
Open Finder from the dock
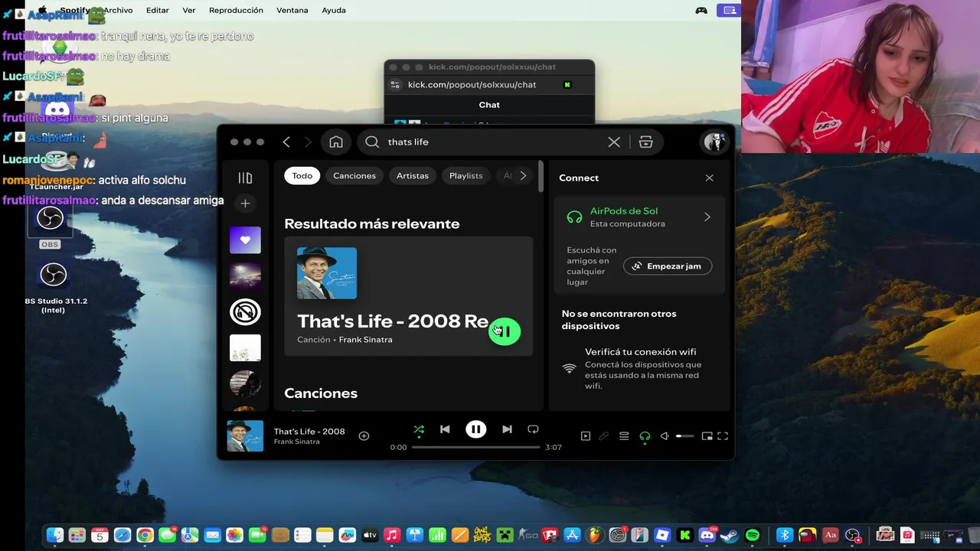pos(55,536)
